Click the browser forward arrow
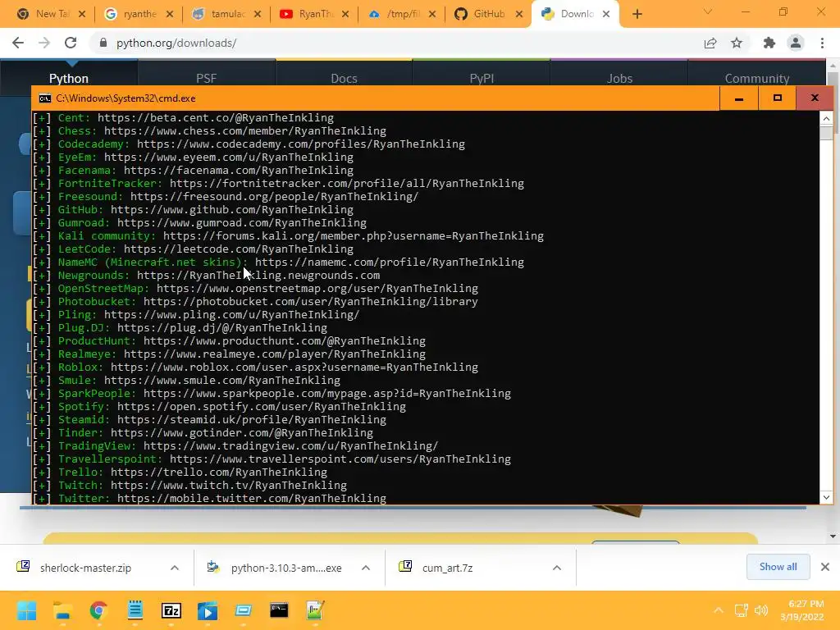 (44, 43)
